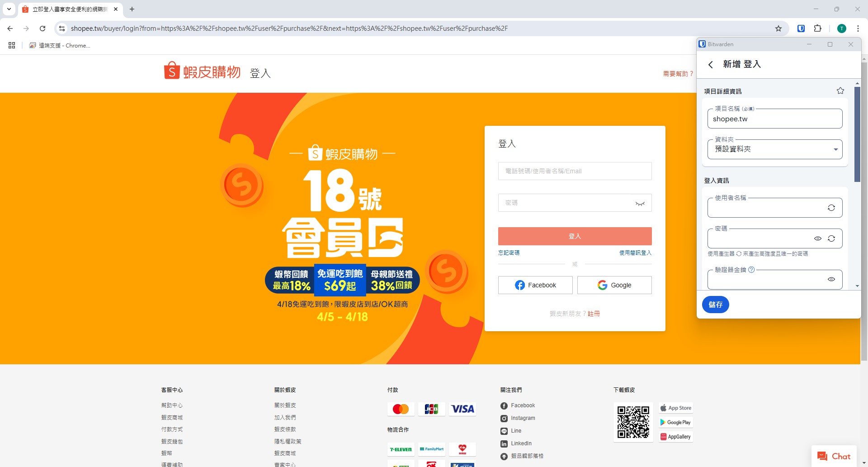
Task: Switch to the Shopee login browser tab
Action: point(68,9)
